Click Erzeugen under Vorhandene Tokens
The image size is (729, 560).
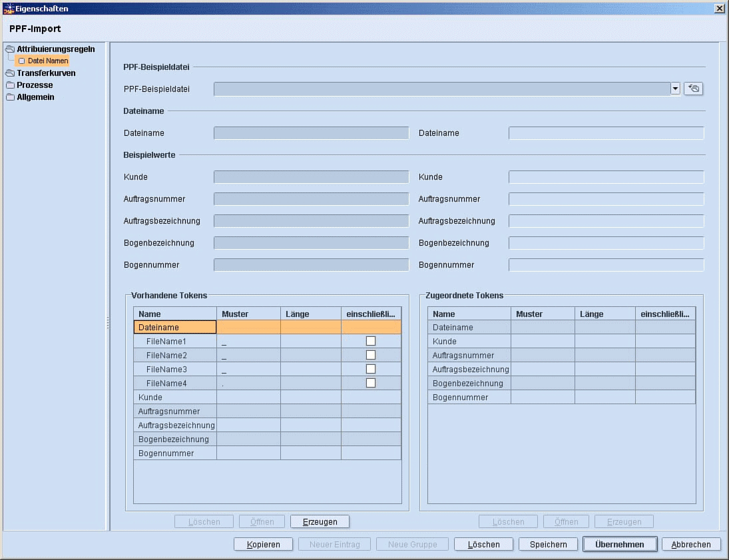coord(320,521)
